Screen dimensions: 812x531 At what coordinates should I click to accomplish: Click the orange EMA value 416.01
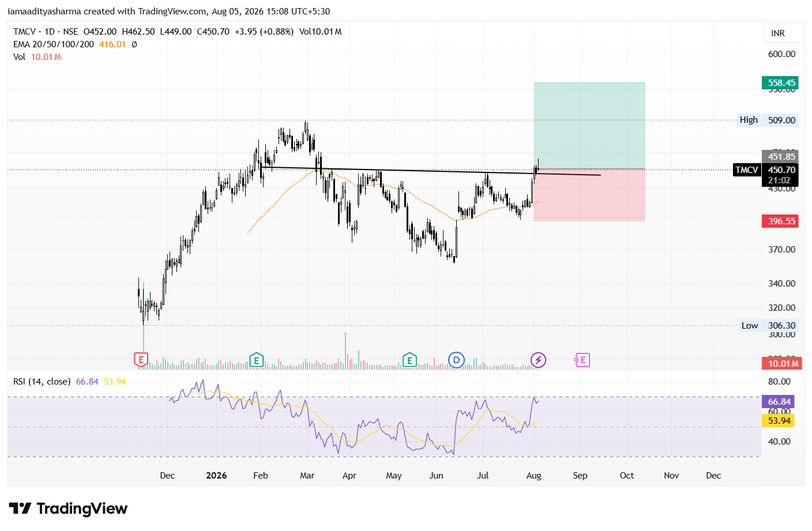pos(112,44)
